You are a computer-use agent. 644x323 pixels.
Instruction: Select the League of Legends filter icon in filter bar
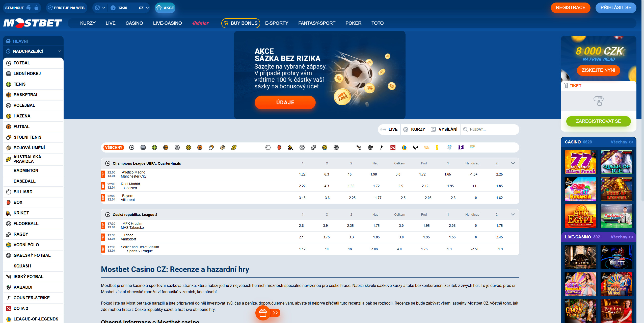404,147
